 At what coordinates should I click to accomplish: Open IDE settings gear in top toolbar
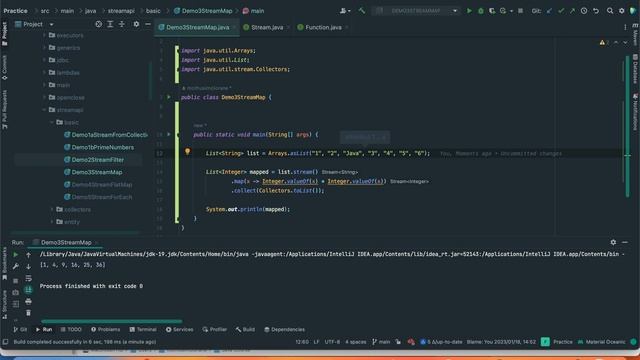pyautogui.click(x=621, y=11)
